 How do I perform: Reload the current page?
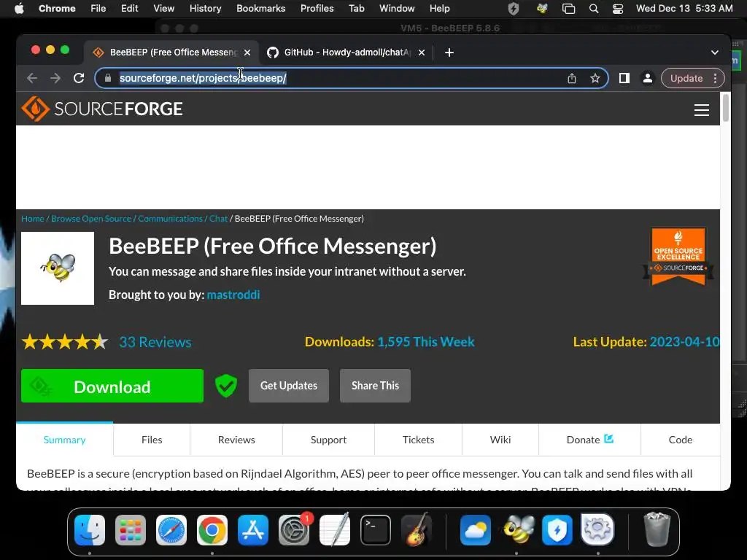(x=79, y=78)
